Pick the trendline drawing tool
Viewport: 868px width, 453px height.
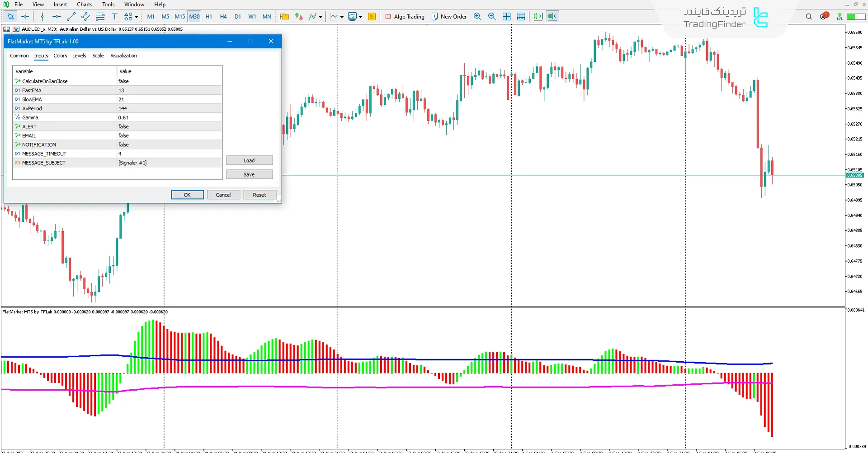[71, 17]
